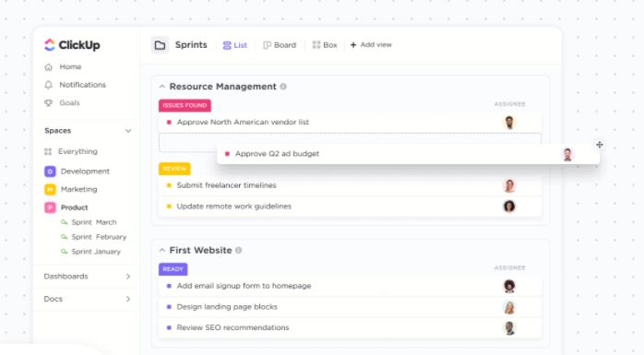Click the Sprint March sprint icon
The height and width of the screenshot is (355, 644).
click(x=64, y=222)
